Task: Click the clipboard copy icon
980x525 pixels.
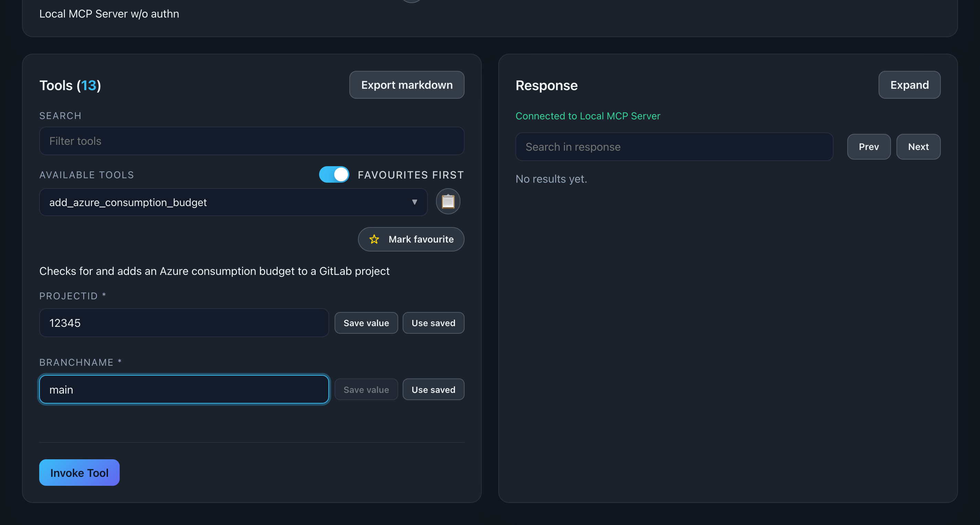Action: click(x=448, y=201)
